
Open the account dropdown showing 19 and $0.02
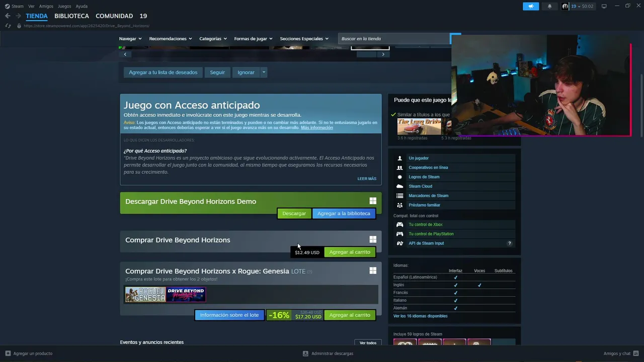coord(582,7)
